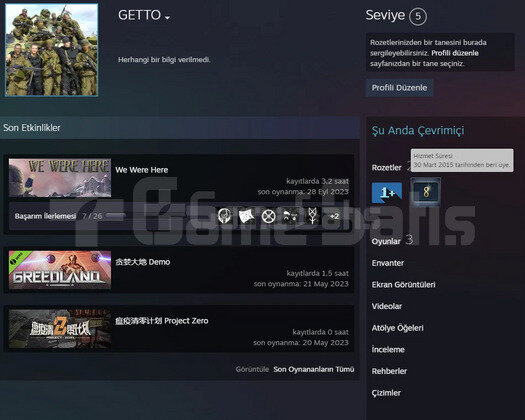The height and width of the screenshot is (420, 525).
Task: Open the Rozetler badges section
Action: pyautogui.click(x=386, y=167)
